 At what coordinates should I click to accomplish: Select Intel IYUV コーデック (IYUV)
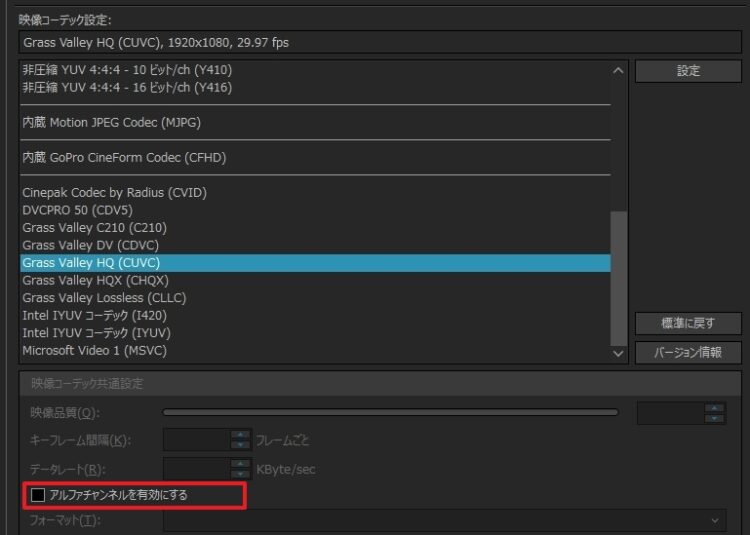[315, 333]
